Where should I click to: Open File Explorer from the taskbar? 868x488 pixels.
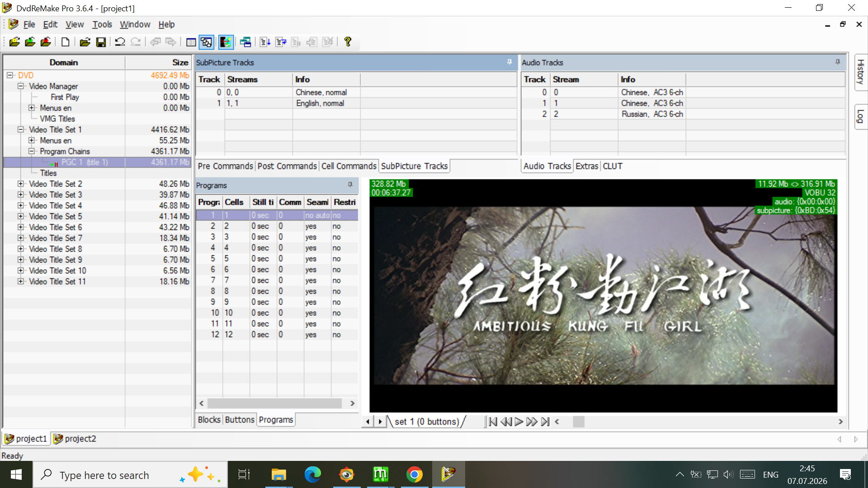[x=279, y=474]
